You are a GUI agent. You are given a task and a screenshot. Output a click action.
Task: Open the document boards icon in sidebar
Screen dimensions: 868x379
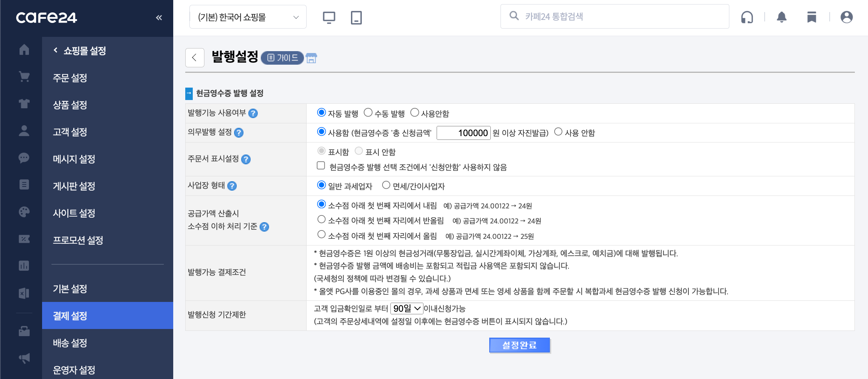coord(24,185)
